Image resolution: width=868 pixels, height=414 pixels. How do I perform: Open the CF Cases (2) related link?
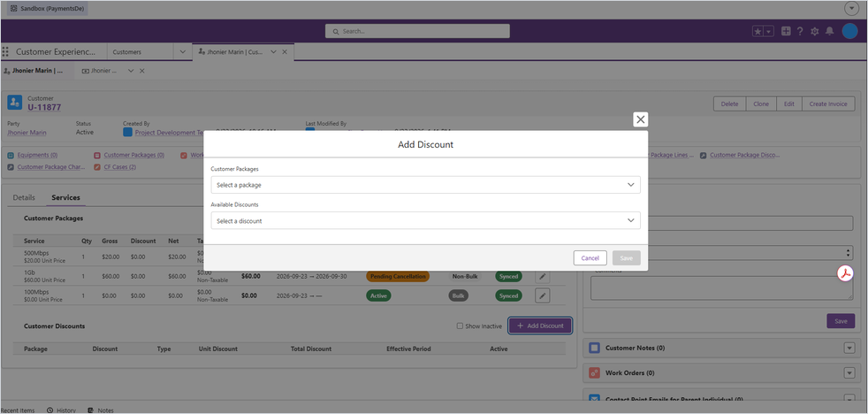pos(119,167)
